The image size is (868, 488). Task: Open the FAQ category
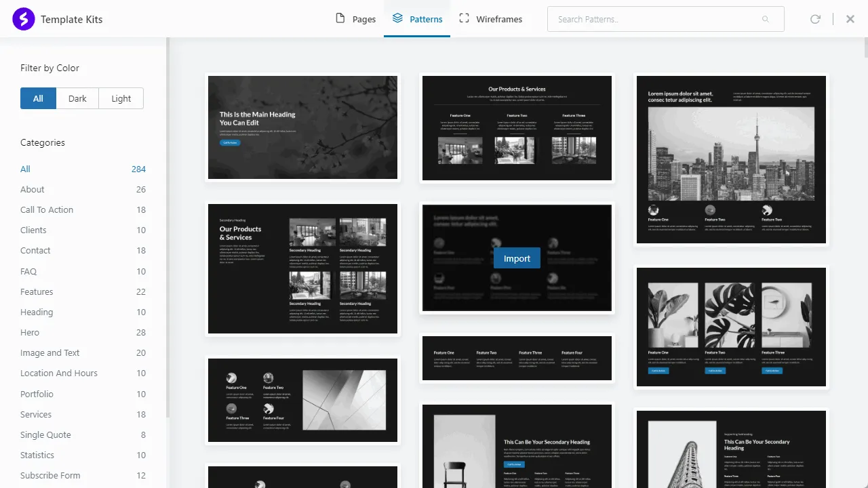point(83,272)
